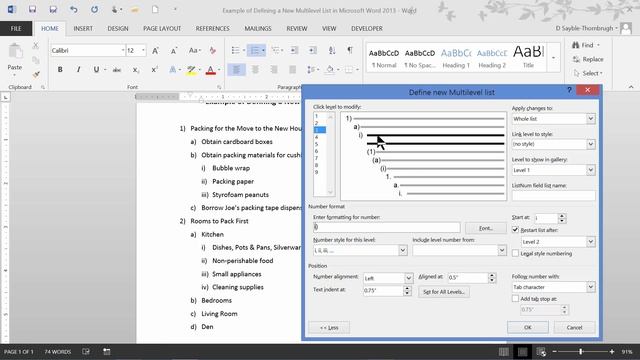Center the text alignment
Image resolution: width=640 pixels, height=360 pixels.
255,70
